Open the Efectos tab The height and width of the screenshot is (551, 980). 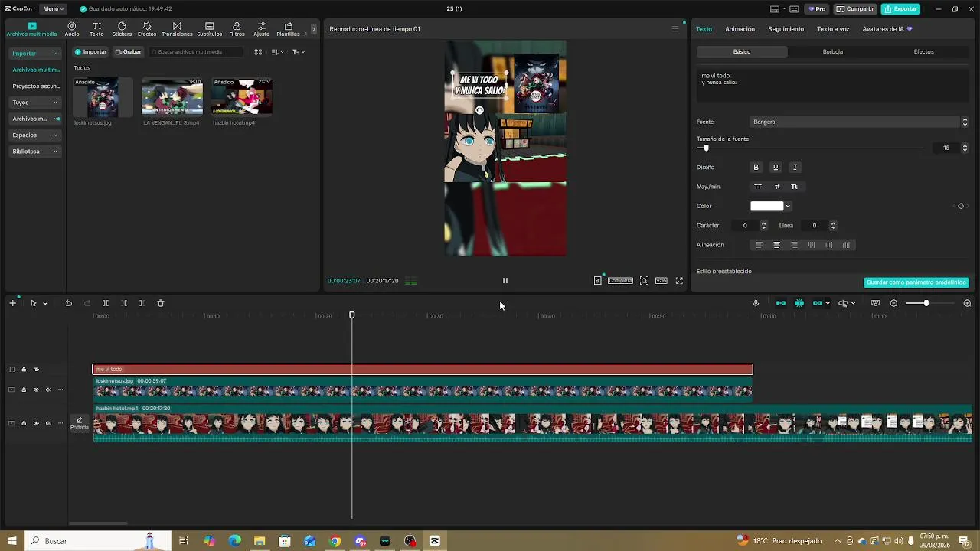tap(147, 29)
